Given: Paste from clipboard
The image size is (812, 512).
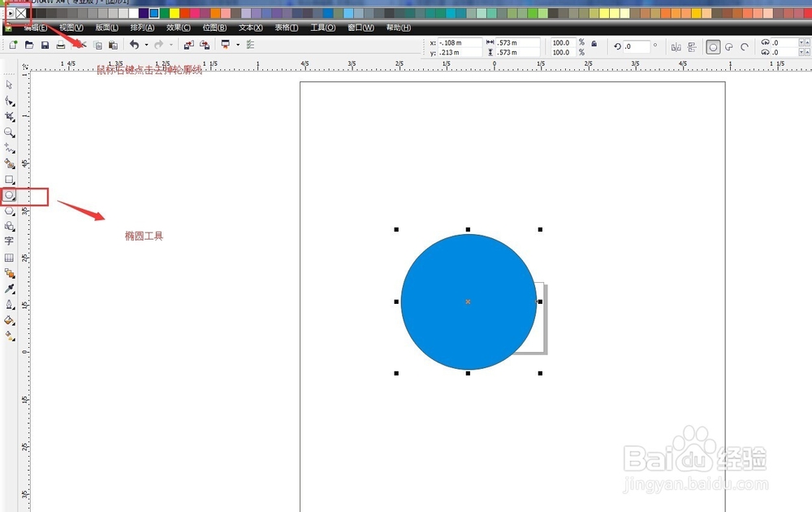Looking at the screenshot, I should [x=113, y=45].
